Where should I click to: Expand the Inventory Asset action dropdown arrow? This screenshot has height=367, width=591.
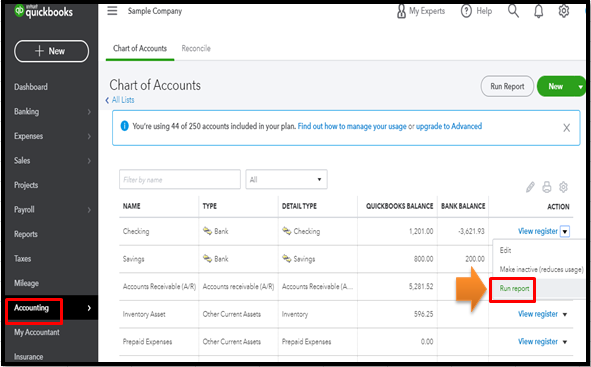click(565, 314)
